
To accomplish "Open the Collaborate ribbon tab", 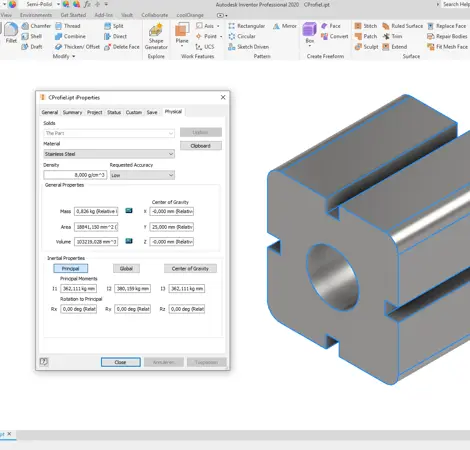I will coord(155,15).
